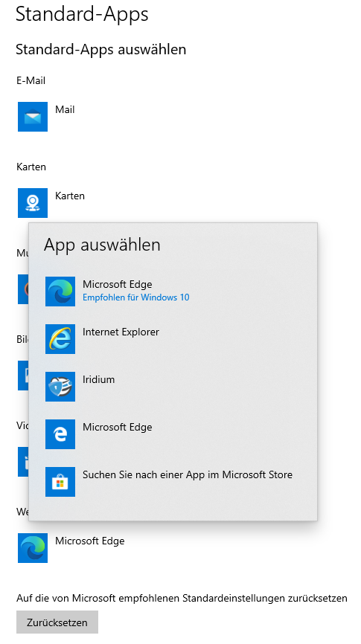361x644 pixels.
Task: Choose Iridium browser icon
Action: tap(60, 387)
